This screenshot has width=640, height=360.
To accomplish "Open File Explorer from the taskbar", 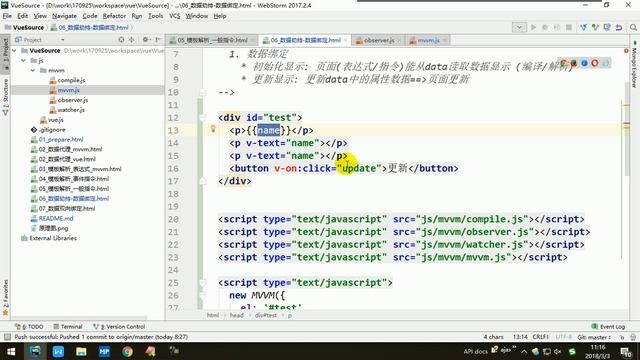I will [x=81, y=351].
